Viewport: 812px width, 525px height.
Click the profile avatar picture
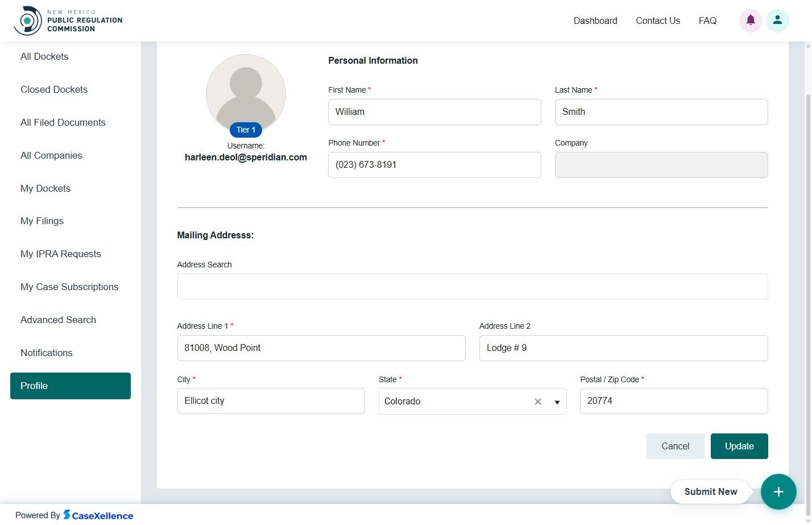point(246,94)
